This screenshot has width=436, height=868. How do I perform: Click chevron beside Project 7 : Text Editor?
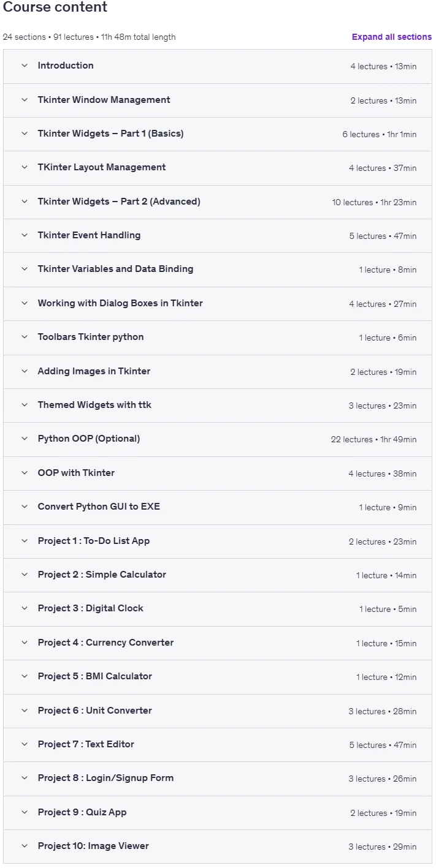25,744
